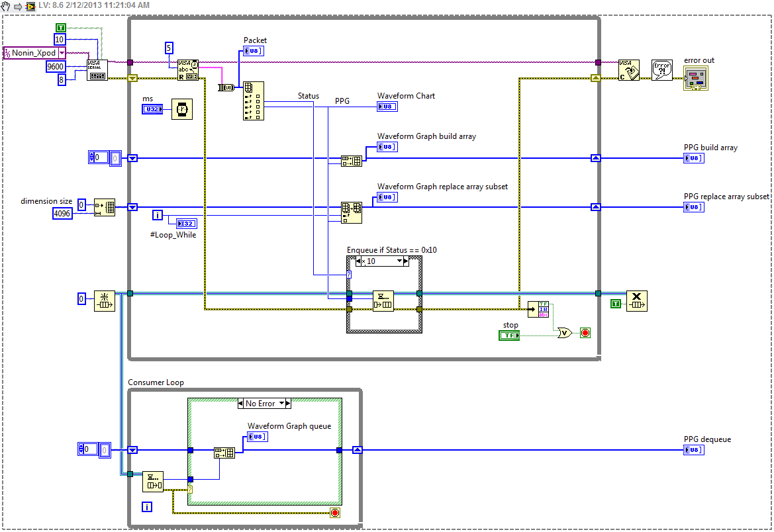Click the error out indicator terminal
The width and height of the screenshot is (774, 532).
(x=696, y=78)
